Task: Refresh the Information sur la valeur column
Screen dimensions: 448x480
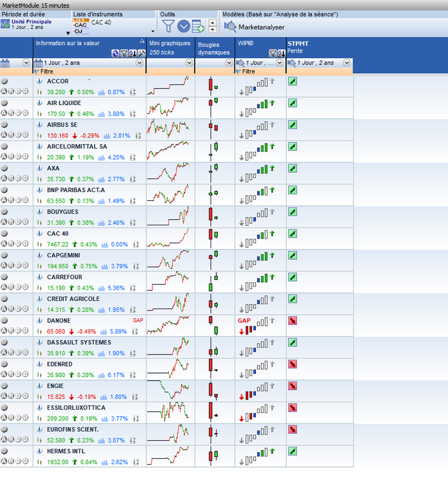Action: (115, 53)
